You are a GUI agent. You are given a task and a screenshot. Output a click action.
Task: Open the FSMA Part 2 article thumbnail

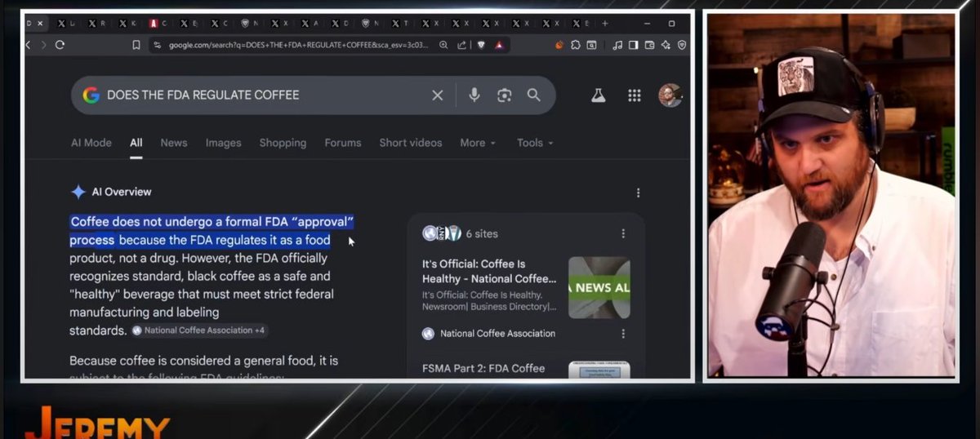click(599, 370)
